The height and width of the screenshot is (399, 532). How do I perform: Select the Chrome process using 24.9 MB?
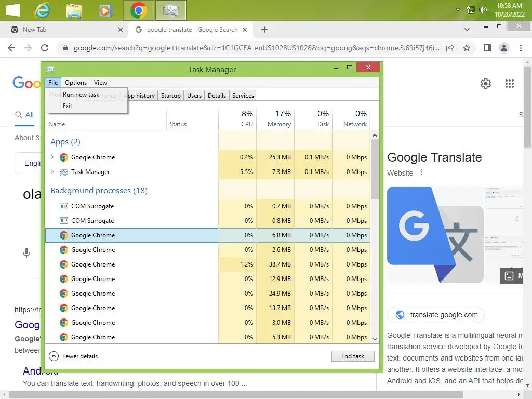[x=208, y=294]
